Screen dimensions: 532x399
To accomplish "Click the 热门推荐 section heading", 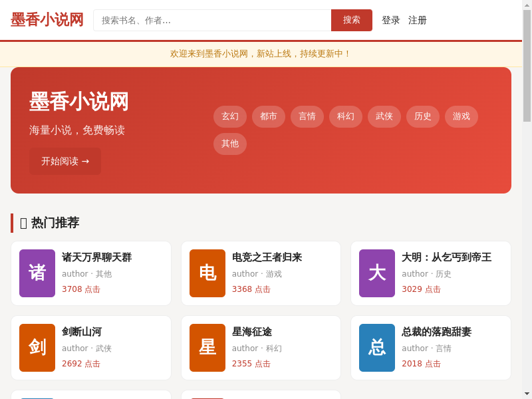I will pyautogui.click(x=50, y=223).
